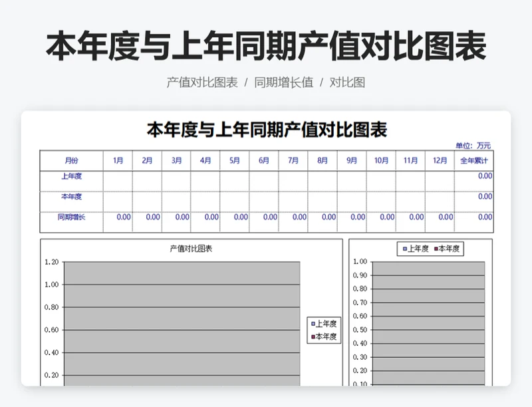Viewport: 532px width, 407px height.
Task: Select the 5月 column header
Action: (x=235, y=160)
